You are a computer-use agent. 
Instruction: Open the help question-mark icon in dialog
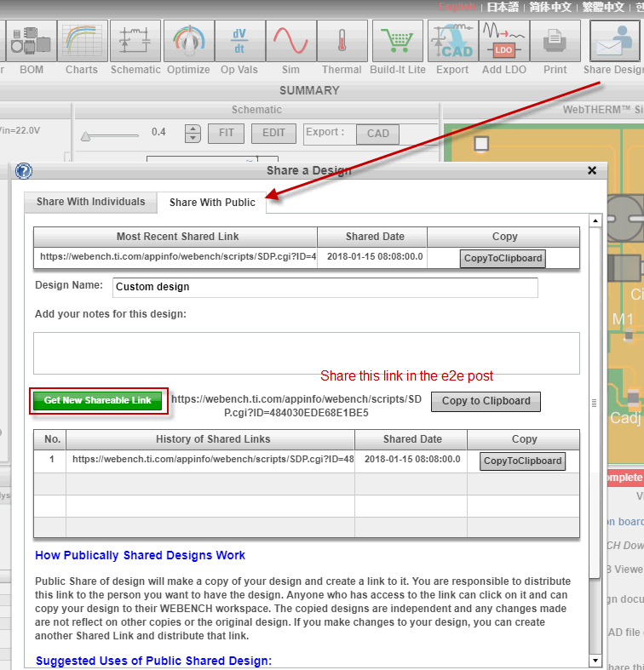tap(24, 171)
